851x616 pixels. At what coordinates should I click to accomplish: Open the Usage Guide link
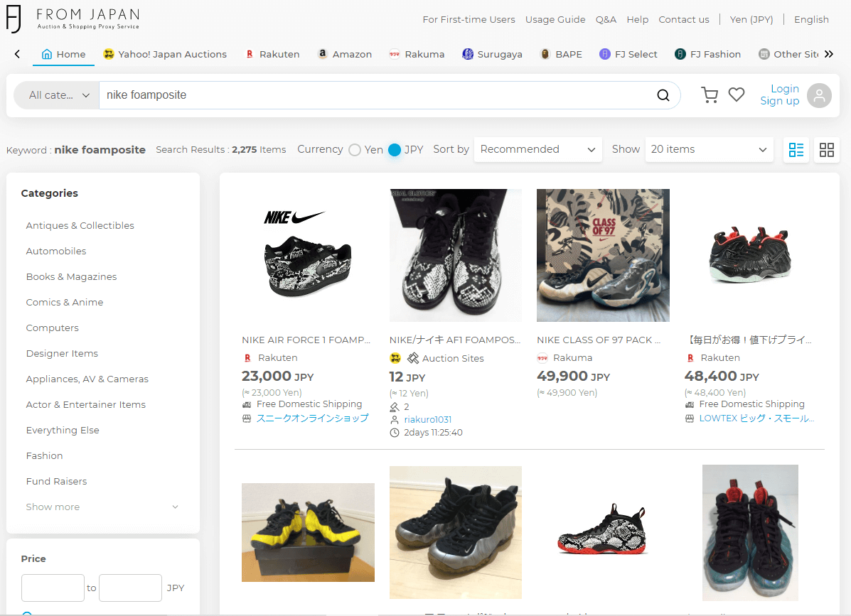[555, 19]
